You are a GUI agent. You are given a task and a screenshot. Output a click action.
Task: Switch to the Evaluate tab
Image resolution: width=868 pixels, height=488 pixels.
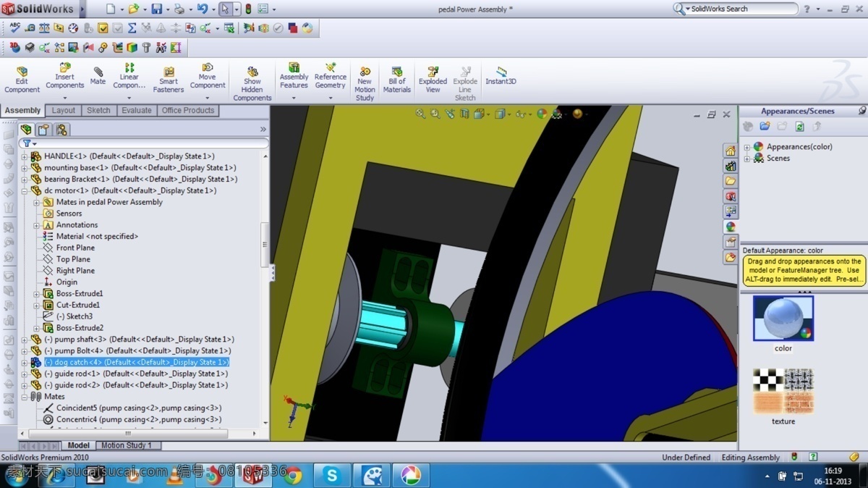137,111
